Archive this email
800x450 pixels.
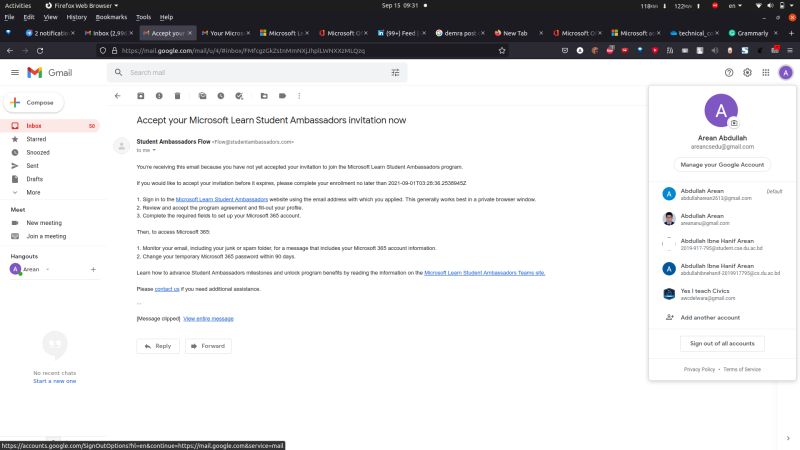tap(141, 96)
